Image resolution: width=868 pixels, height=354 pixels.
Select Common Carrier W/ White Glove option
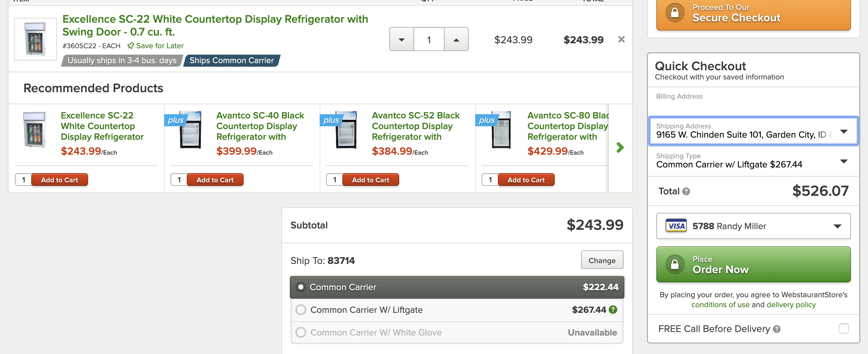457,332
